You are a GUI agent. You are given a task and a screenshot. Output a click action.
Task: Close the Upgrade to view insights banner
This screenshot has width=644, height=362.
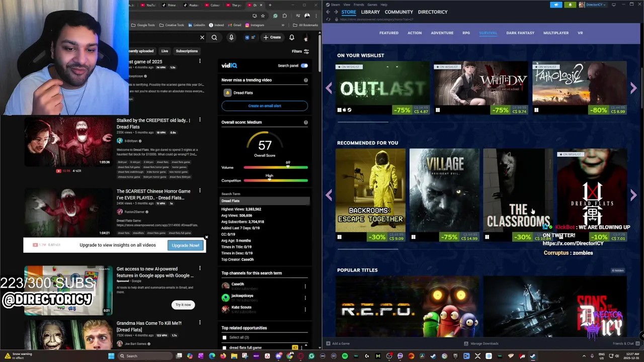coord(206,237)
